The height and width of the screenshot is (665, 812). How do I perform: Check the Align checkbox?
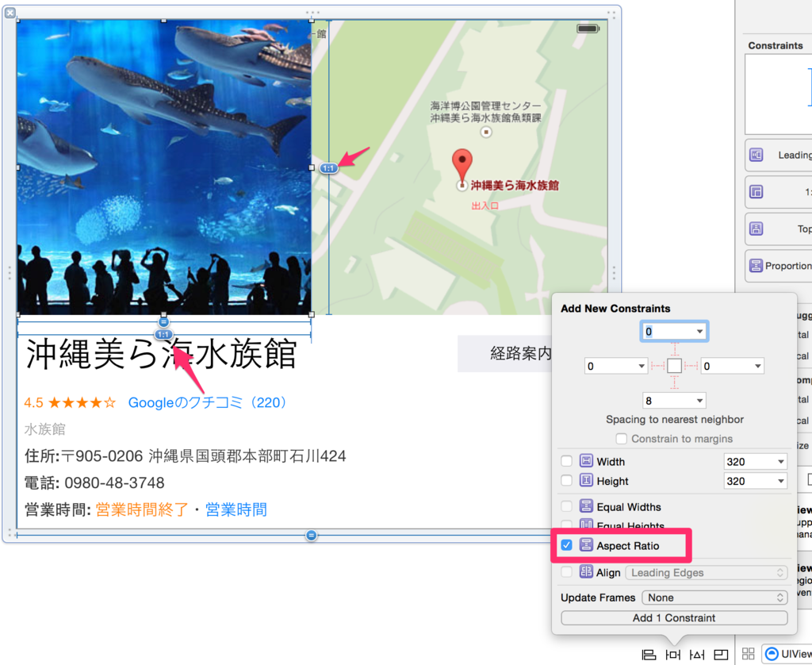[566, 571]
